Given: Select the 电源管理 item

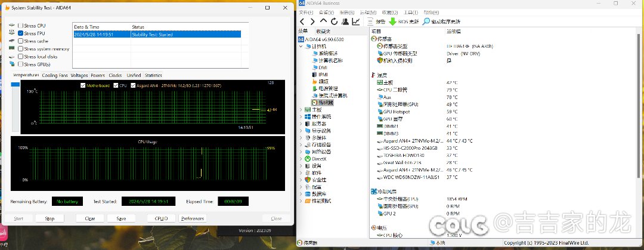Looking at the screenshot, I should [325, 88].
